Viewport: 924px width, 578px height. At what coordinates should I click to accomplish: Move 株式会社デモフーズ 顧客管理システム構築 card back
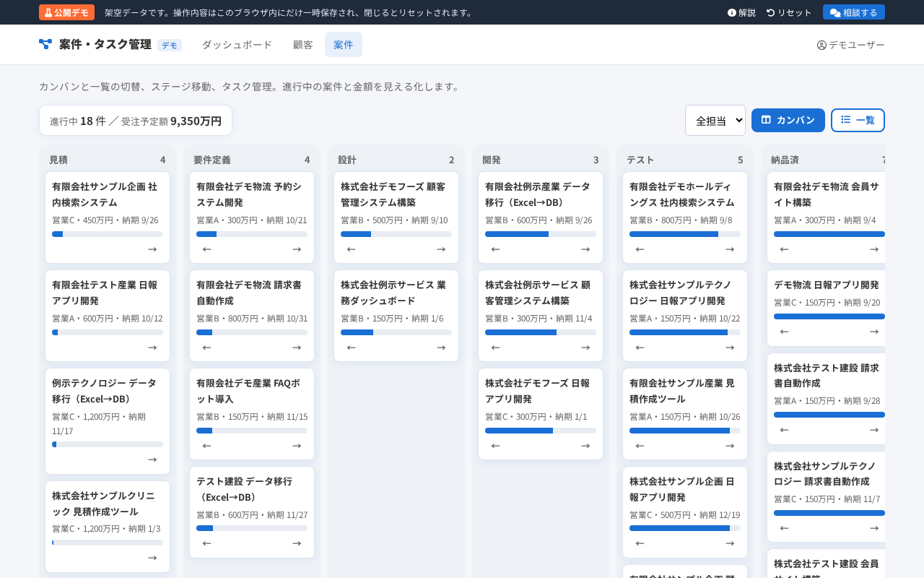[352, 249]
